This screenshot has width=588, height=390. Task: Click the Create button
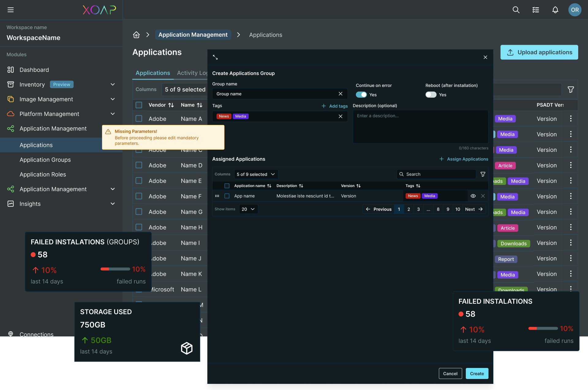point(477,373)
